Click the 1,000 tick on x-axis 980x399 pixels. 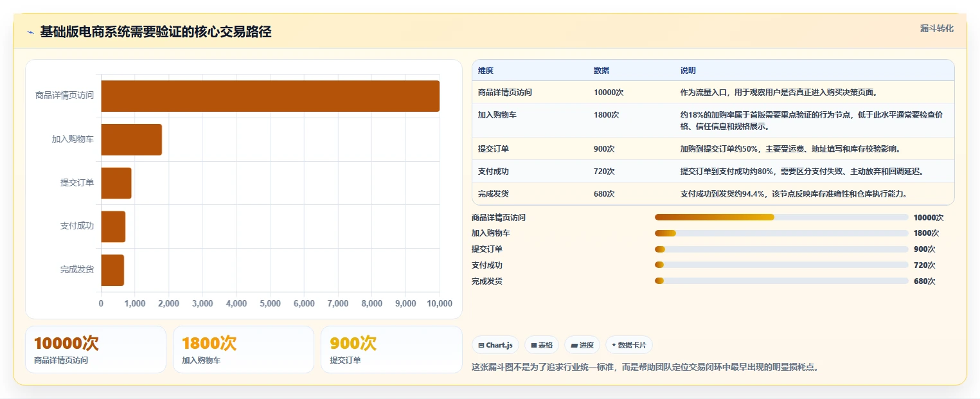tap(134, 303)
